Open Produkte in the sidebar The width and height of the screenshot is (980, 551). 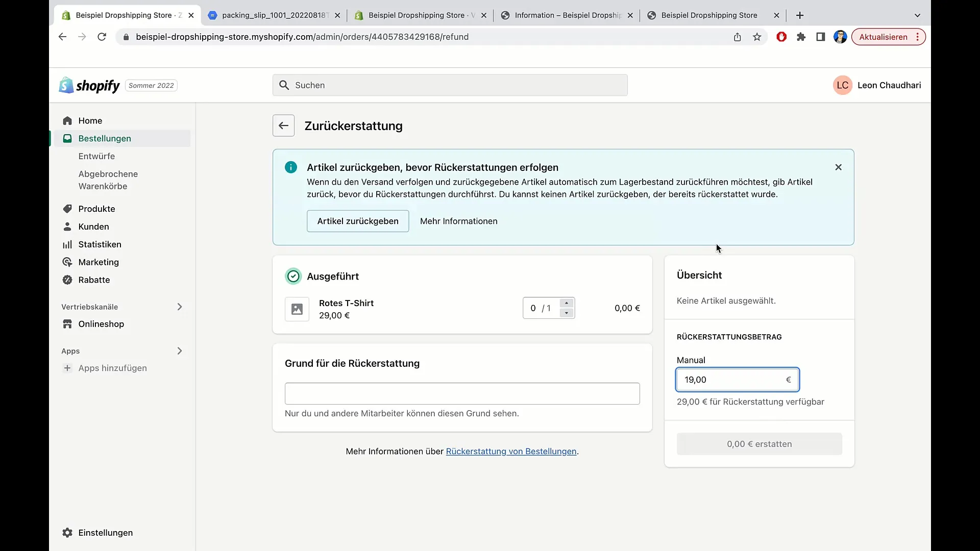pos(96,209)
